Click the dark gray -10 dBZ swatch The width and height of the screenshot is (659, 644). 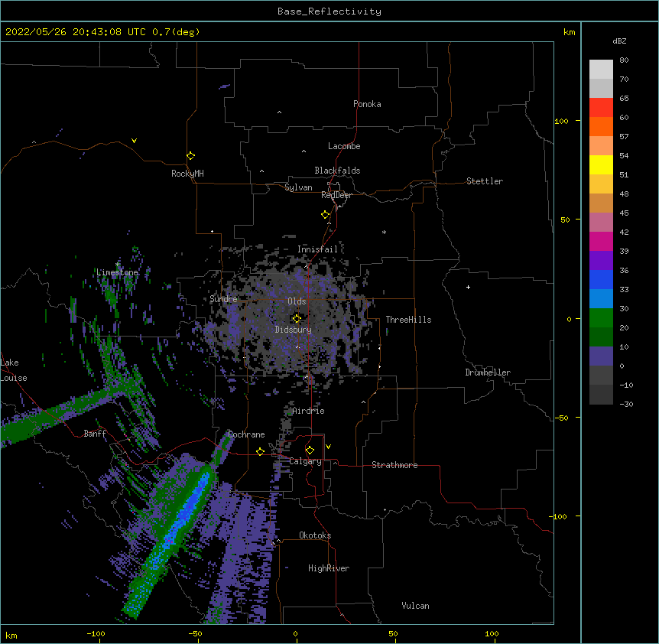coord(601,395)
